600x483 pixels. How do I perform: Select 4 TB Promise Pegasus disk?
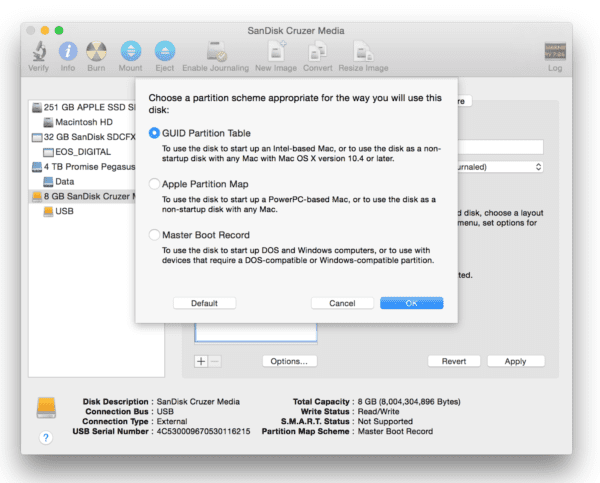click(88, 167)
